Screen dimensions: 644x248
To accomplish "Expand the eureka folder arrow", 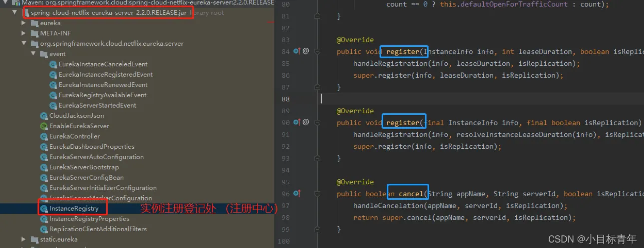I will 24,23.
